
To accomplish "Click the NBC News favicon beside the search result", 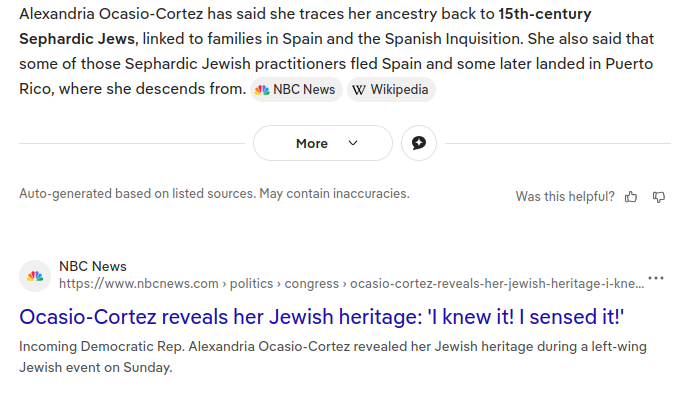I will coord(35,276).
